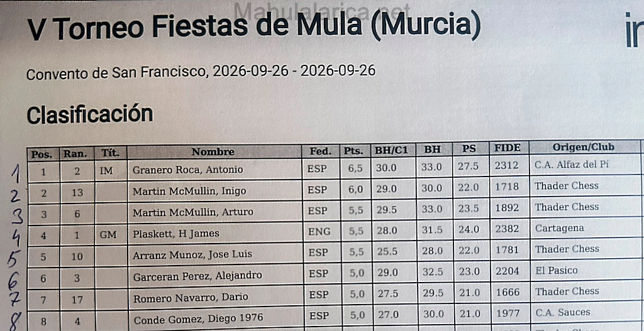Select Martin McMullin, Inigo row name
Viewport: 644px width, 331px height.
coord(189,191)
